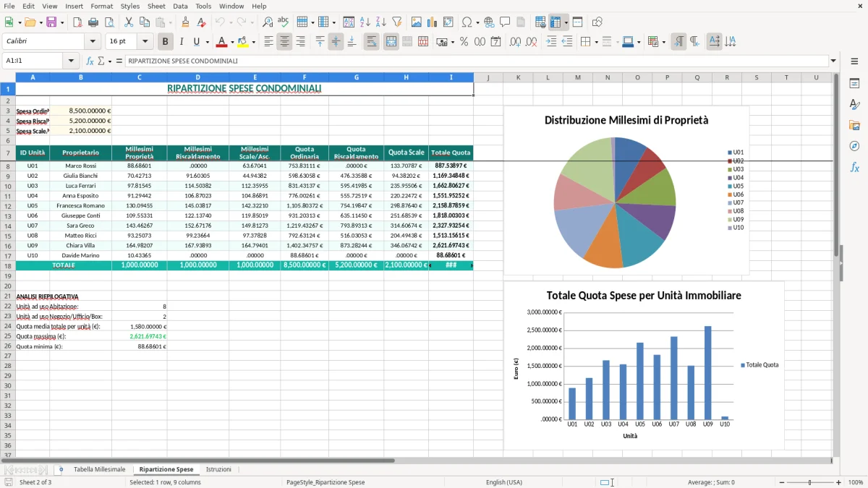Image resolution: width=868 pixels, height=488 pixels.
Task: Toggle Merge and Center Cells
Action: pyautogui.click(x=391, y=42)
